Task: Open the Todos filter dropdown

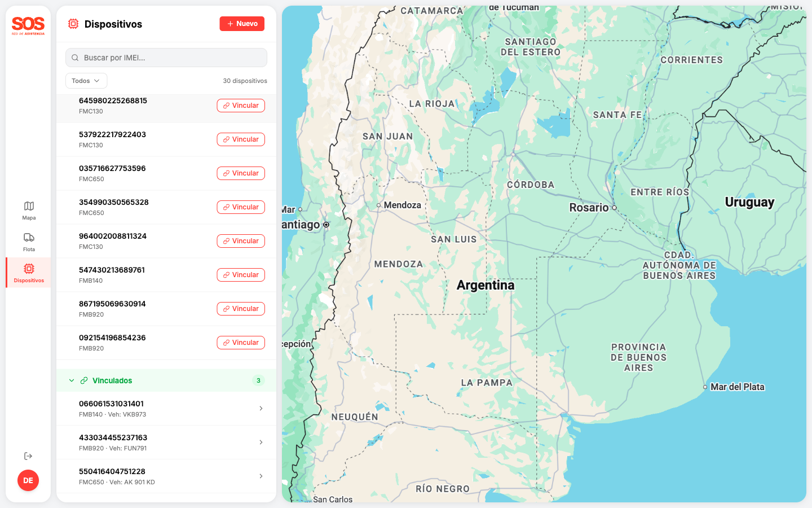Action: tap(86, 80)
